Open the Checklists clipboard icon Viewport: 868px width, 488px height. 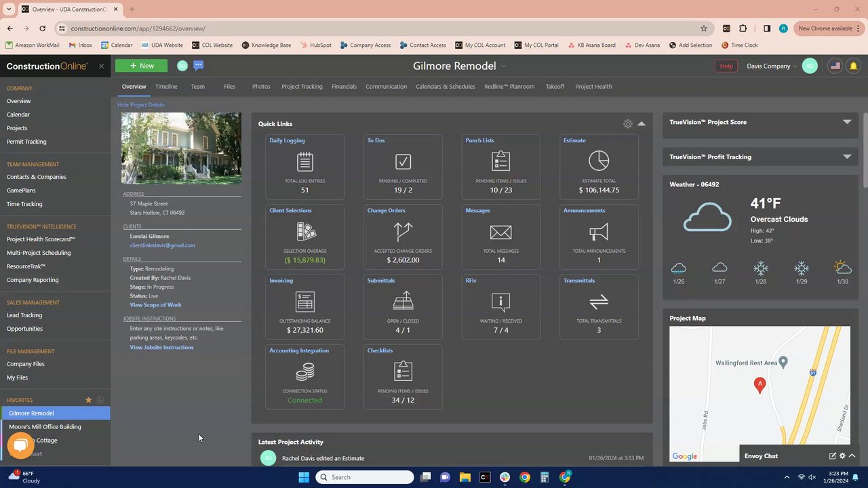coord(403,371)
